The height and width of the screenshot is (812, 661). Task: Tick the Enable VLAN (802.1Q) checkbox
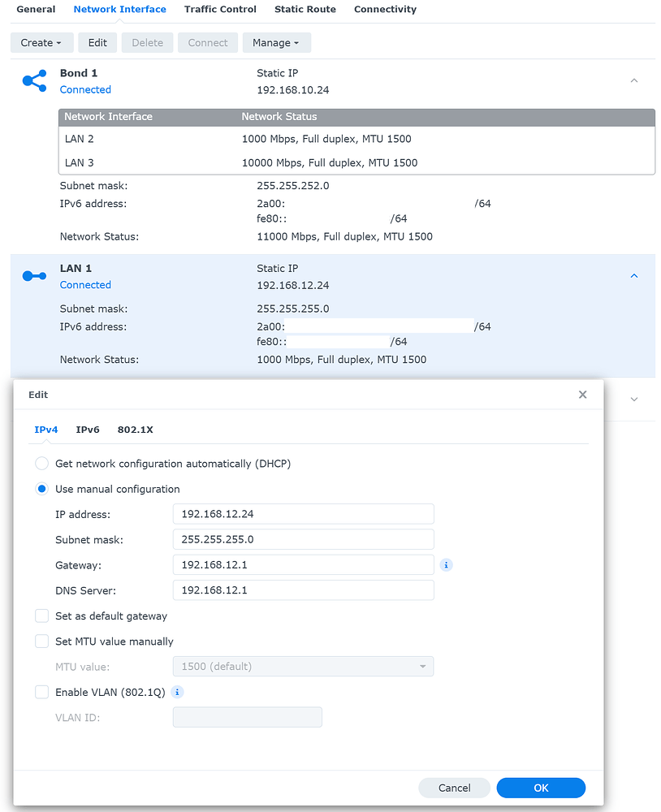[x=42, y=692]
